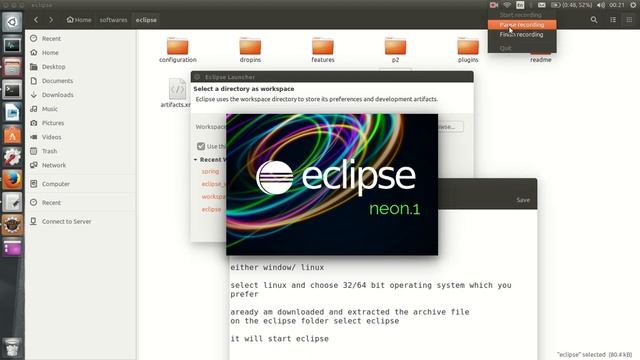Open the Ubuntu Dash search launcher
Screen dimensions: 640x360
(x=12, y=22)
